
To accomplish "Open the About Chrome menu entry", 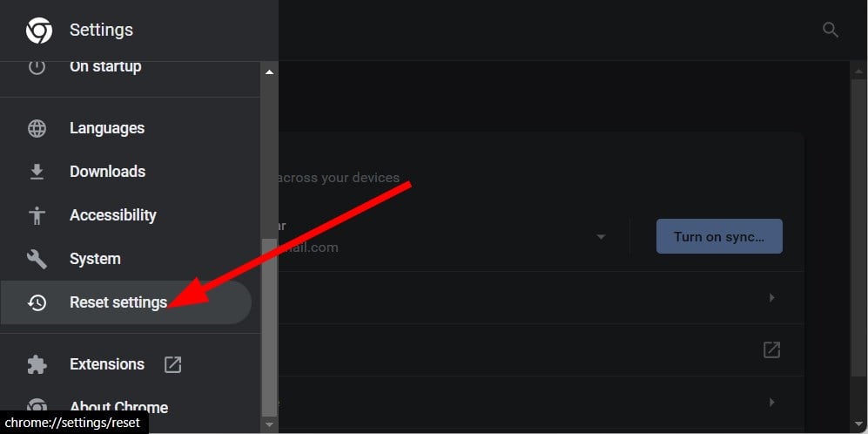I will [x=118, y=407].
